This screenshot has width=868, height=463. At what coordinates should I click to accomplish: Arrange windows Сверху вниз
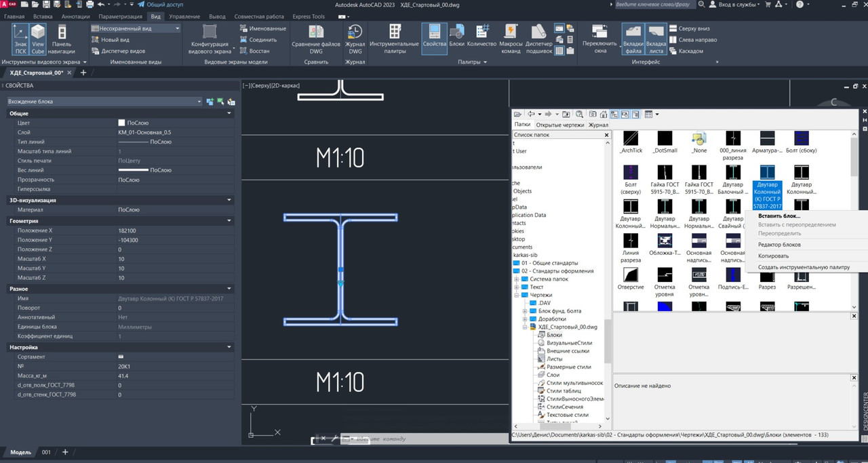(x=689, y=29)
